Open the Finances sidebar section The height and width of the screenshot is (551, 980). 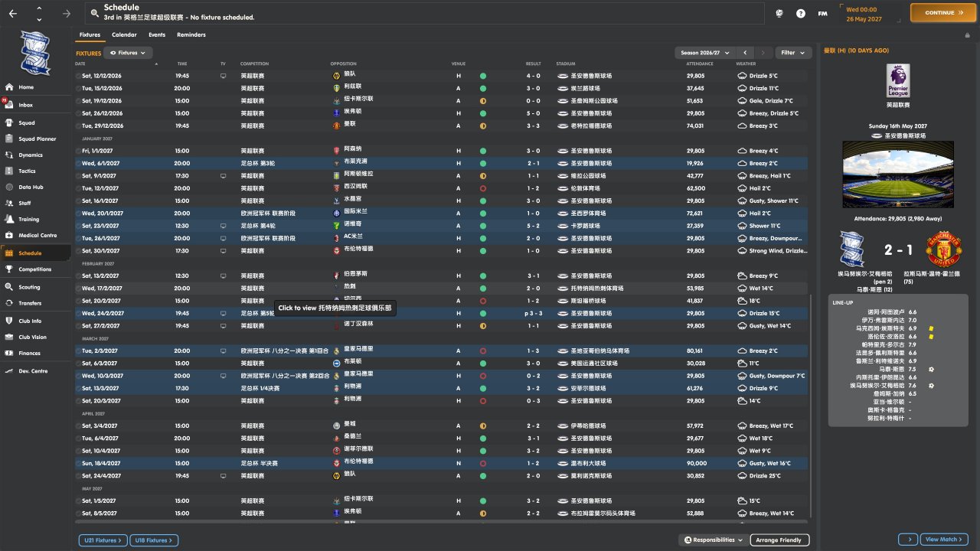point(30,354)
